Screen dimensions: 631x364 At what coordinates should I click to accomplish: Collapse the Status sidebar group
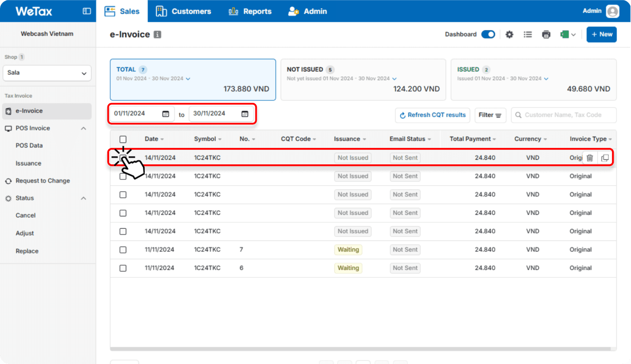[83, 198]
